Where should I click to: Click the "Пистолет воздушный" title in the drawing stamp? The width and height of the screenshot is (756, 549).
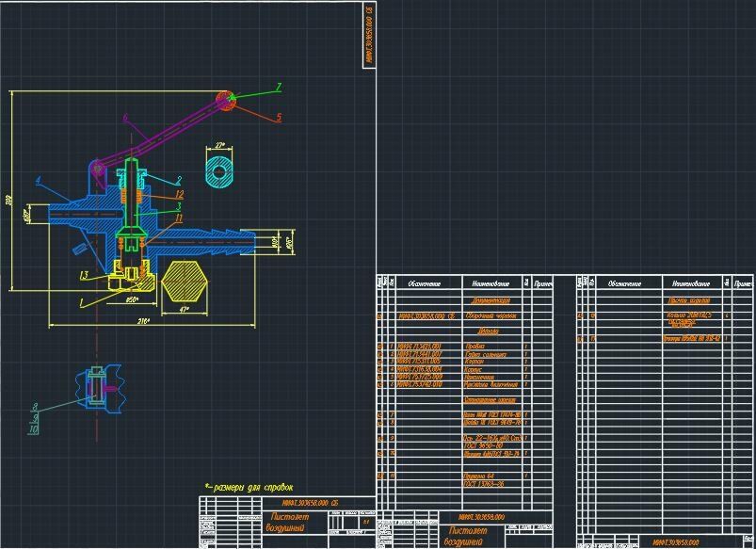pyautogui.click(x=288, y=522)
